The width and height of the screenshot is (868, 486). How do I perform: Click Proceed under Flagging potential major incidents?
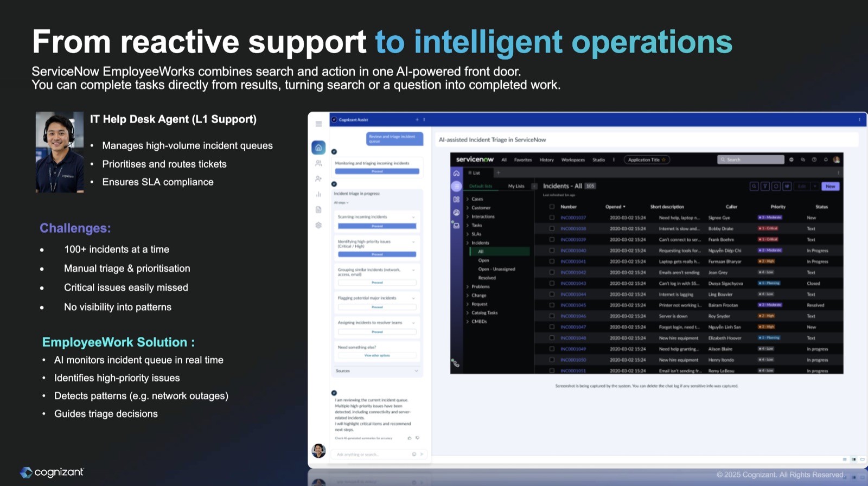coord(377,307)
